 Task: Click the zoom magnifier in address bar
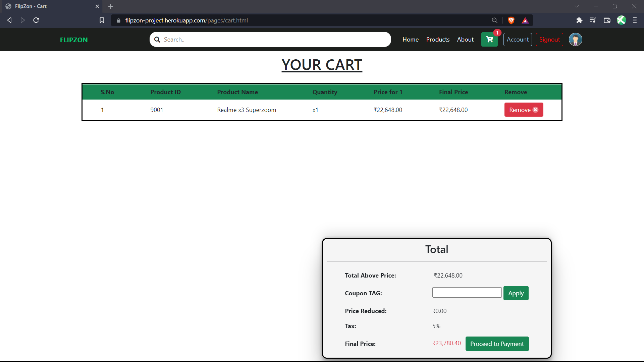(x=495, y=20)
